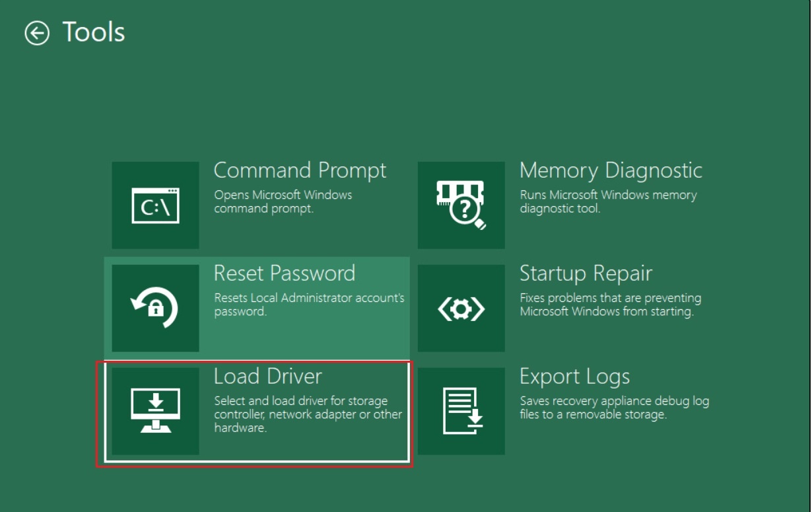Select the Load Driver heading

268,377
